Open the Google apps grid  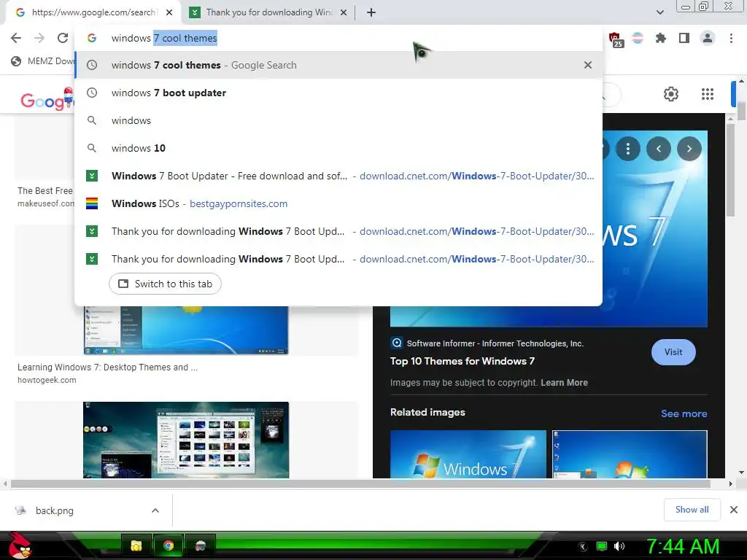[x=708, y=94]
